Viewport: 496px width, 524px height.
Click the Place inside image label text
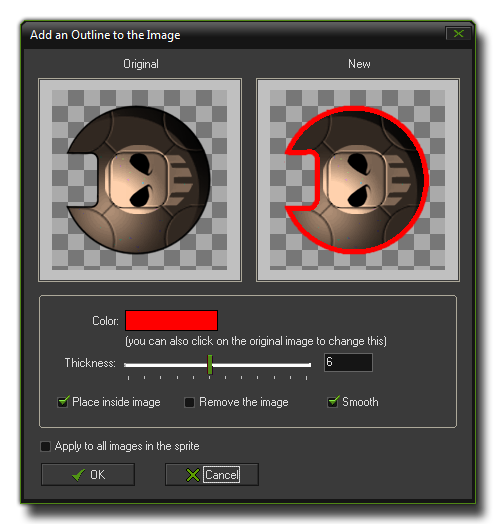pyautogui.click(x=116, y=402)
